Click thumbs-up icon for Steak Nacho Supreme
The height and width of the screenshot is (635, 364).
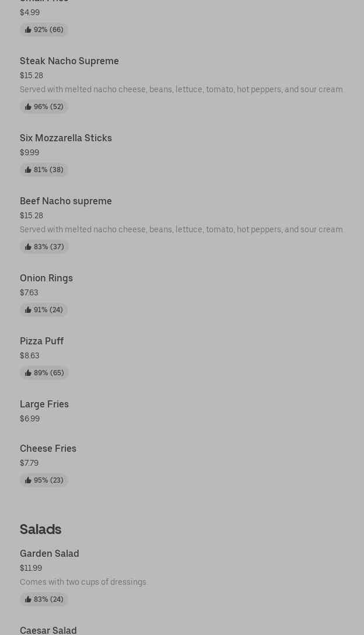point(28,107)
